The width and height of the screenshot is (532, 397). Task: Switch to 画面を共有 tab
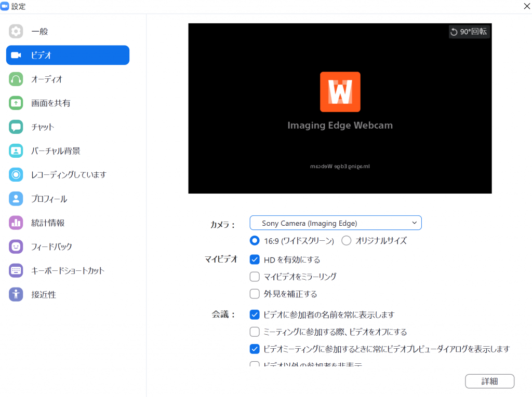tap(68, 103)
